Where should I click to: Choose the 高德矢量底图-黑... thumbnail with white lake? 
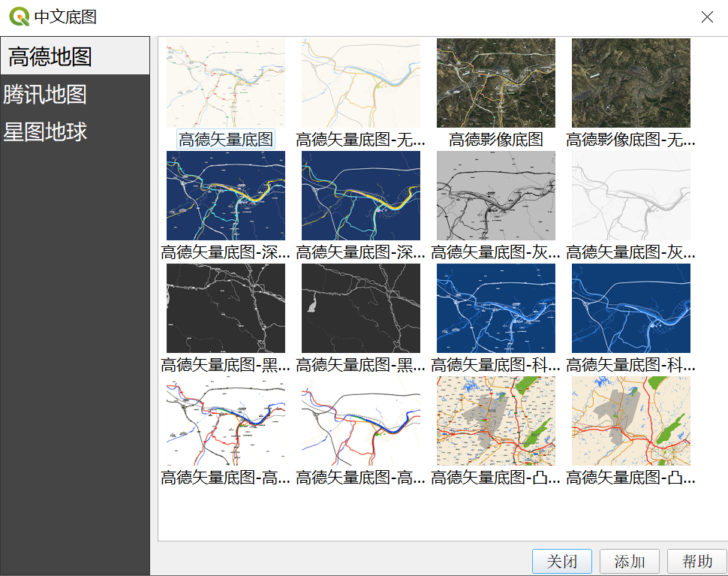point(361,309)
